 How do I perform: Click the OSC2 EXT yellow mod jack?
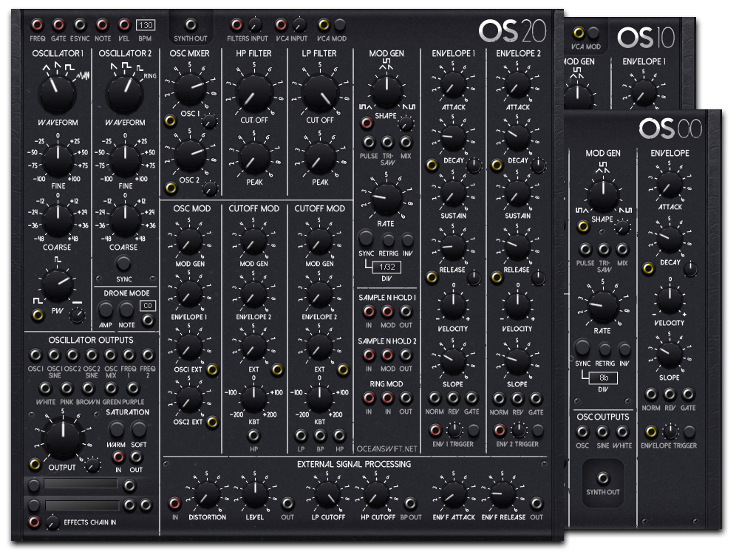click(212, 422)
